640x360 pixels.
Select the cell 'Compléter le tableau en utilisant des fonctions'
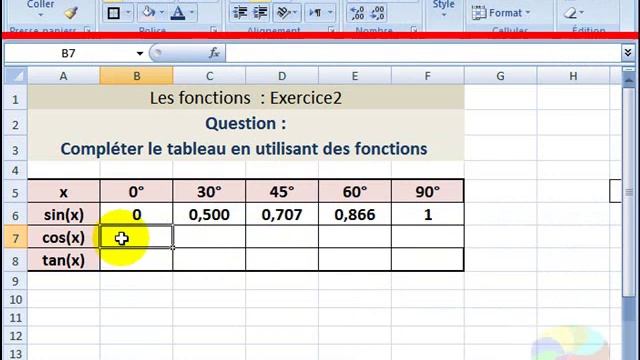click(x=246, y=149)
